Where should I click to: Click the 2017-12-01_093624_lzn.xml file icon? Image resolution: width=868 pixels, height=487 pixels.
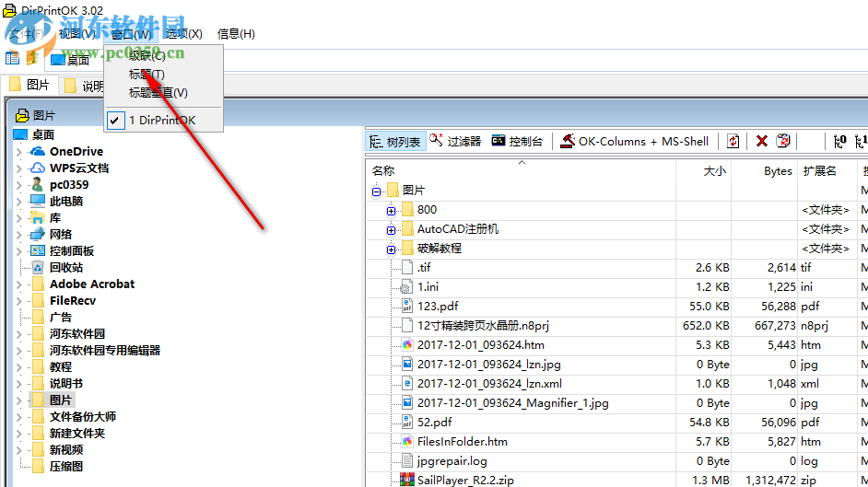click(x=407, y=383)
